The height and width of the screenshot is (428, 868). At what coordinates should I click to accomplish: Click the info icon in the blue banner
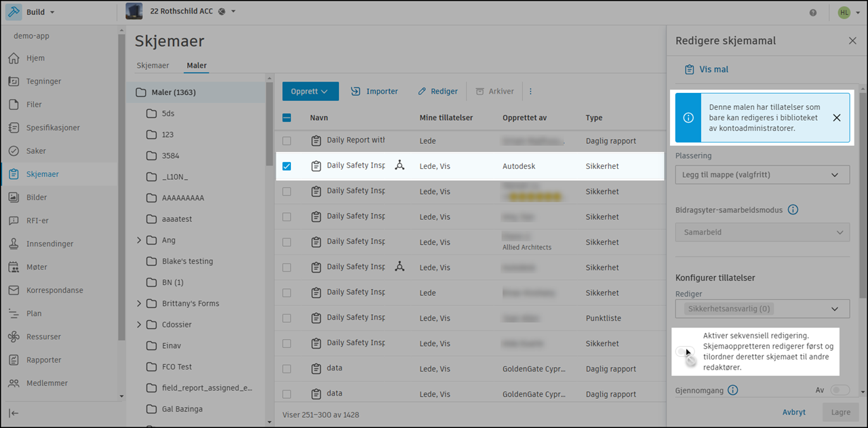tap(688, 117)
